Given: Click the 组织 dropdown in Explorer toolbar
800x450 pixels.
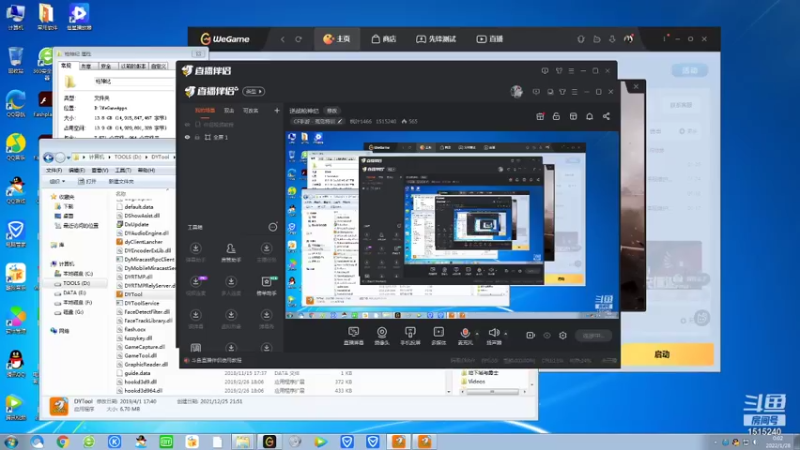Looking at the screenshot, I should pyautogui.click(x=57, y=182).
